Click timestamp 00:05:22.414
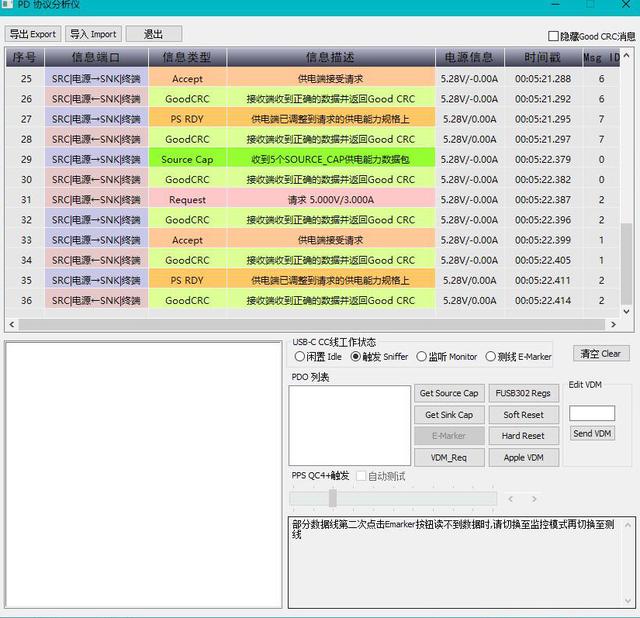 (543, 300)
